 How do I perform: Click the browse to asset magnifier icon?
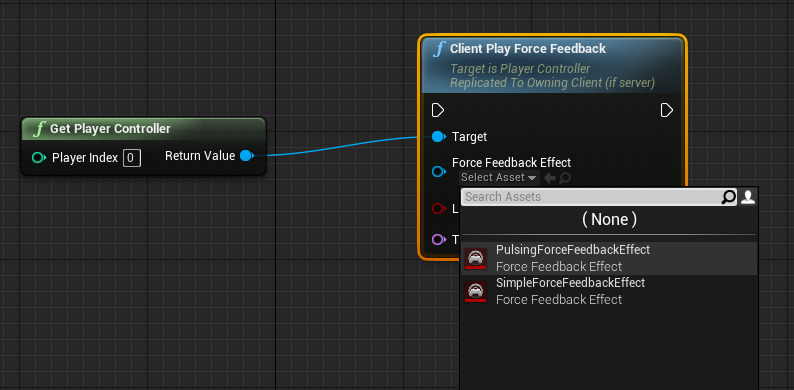565,178
